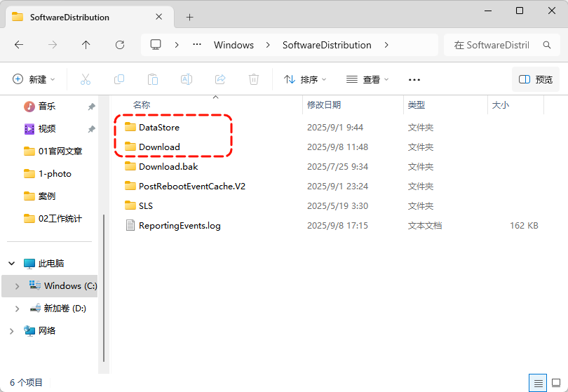Screen dimensions: 568x392
Task: Select the SLS folder
Action: click(x=146, y=205)
